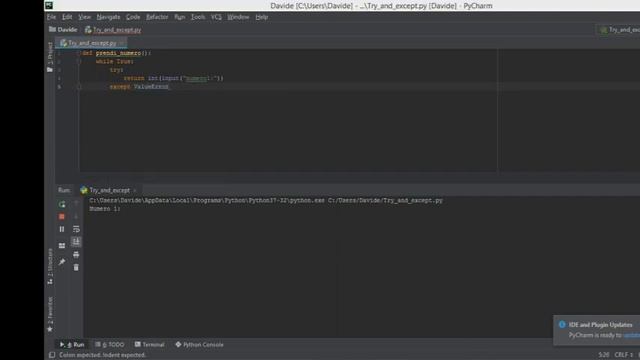Viewport: 640px width, 360px height.
Task: Stop the running process with the red square
Action: click(x=62, y=217)
